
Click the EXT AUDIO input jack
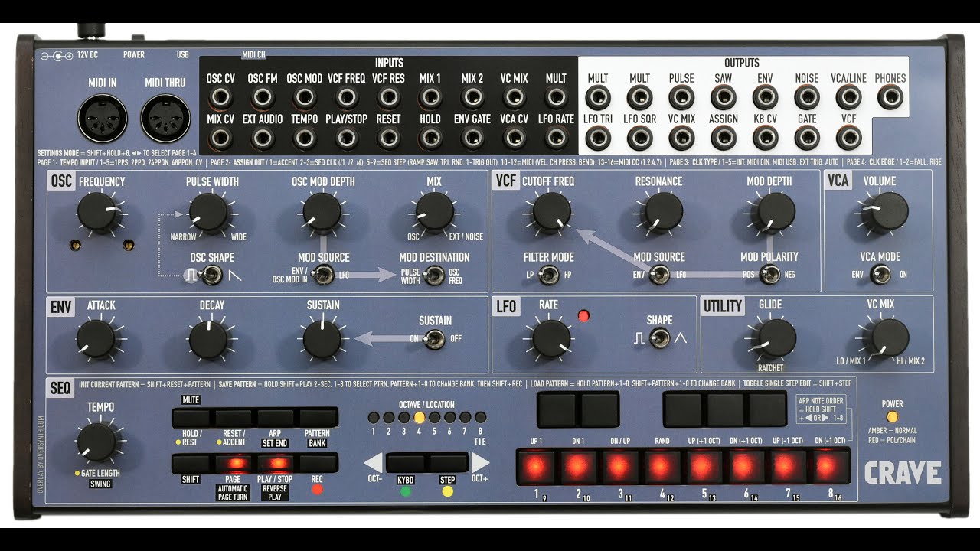[x=263, y=138]
